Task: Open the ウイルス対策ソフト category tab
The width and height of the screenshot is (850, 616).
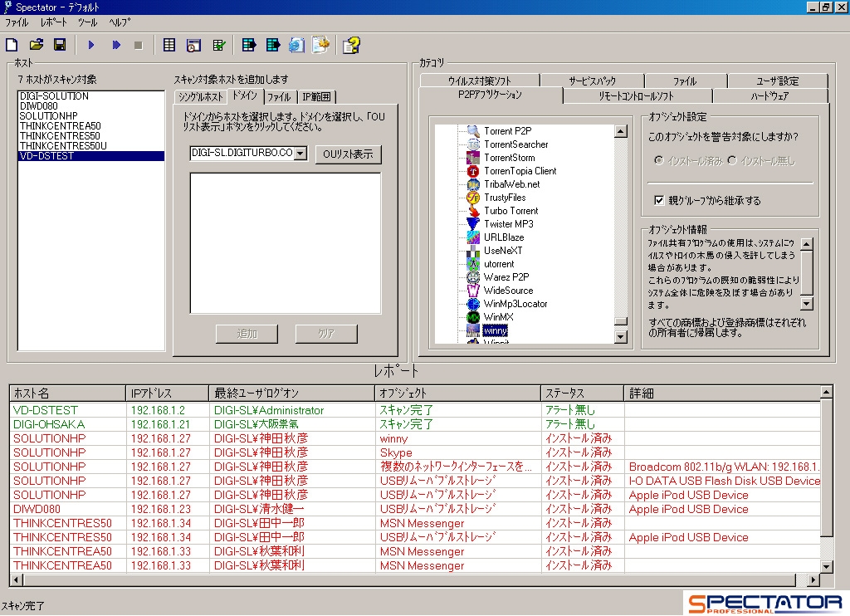Action: [479, 81]
